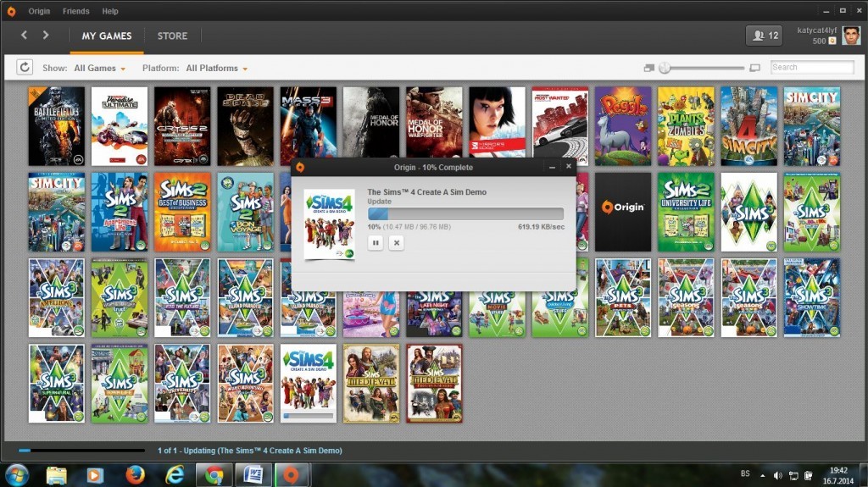Image resolution: width=868 pixels, height=487 pixels.
Task: Expand the Show All Games dropdown
Action: tap(100, 68)
